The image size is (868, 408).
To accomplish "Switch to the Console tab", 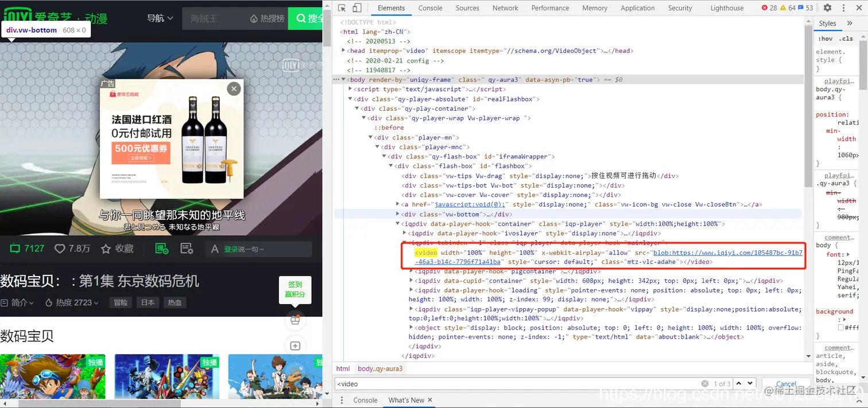I will (431, 8).
